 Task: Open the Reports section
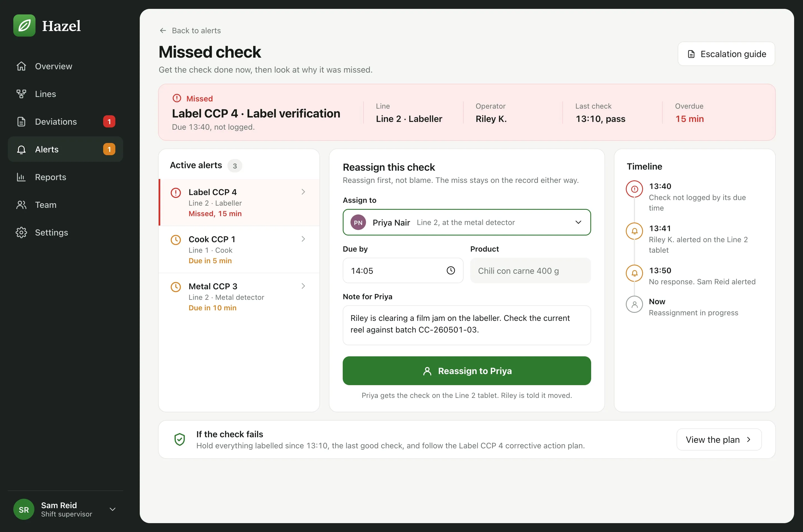click(65, 177)
